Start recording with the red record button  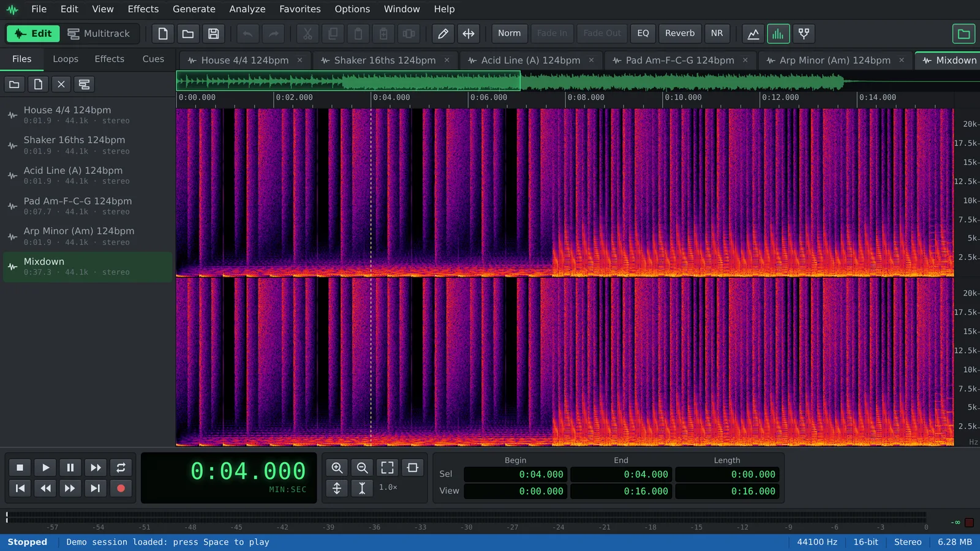coord(121,488)
